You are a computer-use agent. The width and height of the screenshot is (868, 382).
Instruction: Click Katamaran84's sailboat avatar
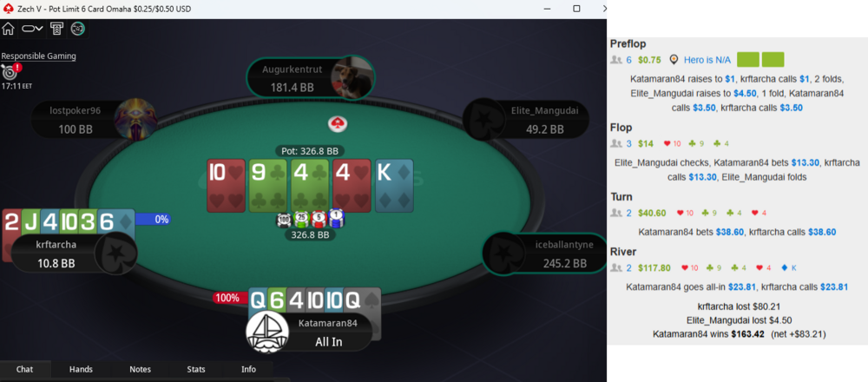coord(266,333)
